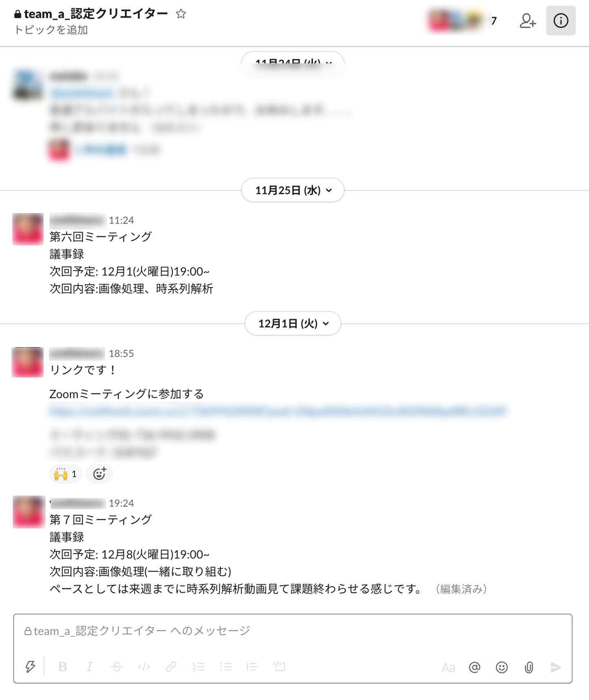Add a new emoji reaction to message
Viewport: 589px width, 700px height.
coord(99,474)
